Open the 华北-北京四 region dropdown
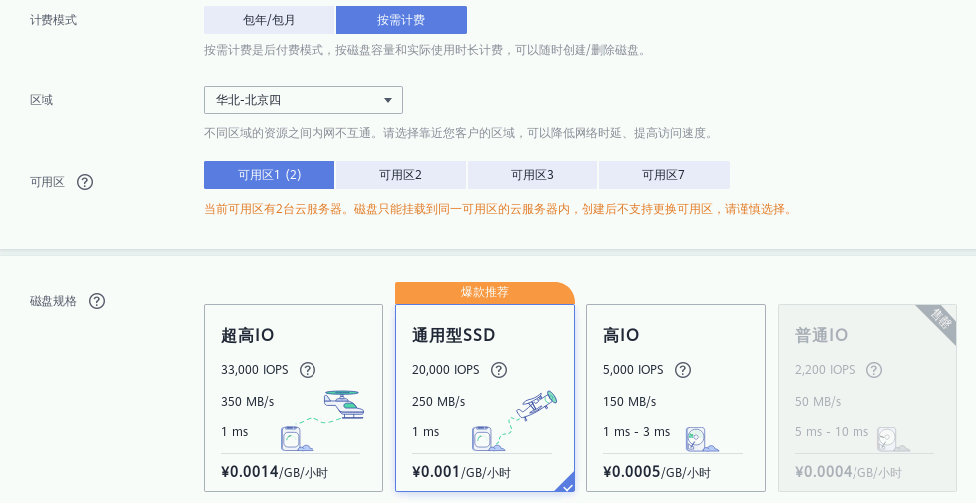This screenshot has height=503, width=976. [x=303, y=100]
